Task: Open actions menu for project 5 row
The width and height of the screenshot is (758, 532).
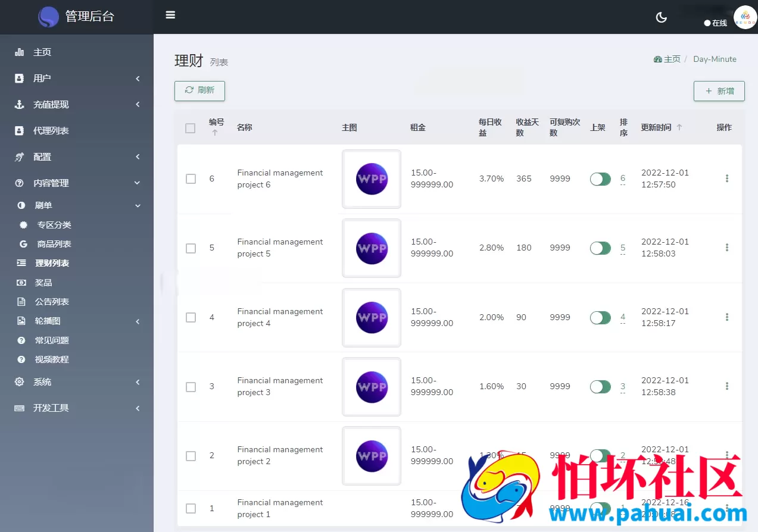Action: click(726, 248)
